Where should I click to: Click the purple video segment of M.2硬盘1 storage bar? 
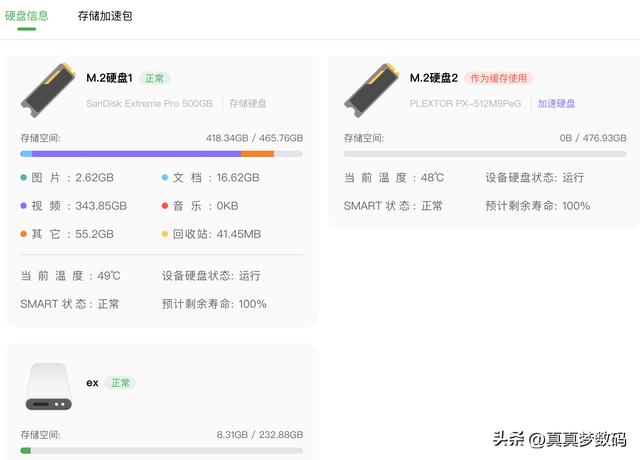136,154
